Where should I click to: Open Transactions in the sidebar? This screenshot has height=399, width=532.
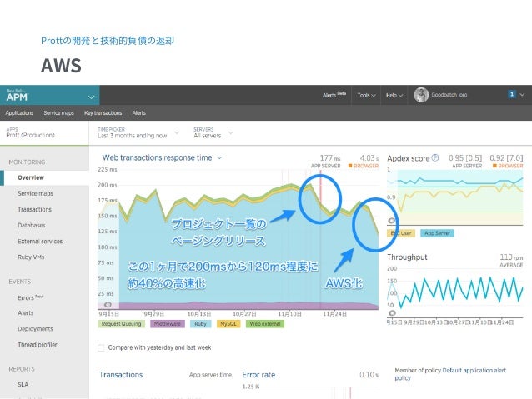35,210
